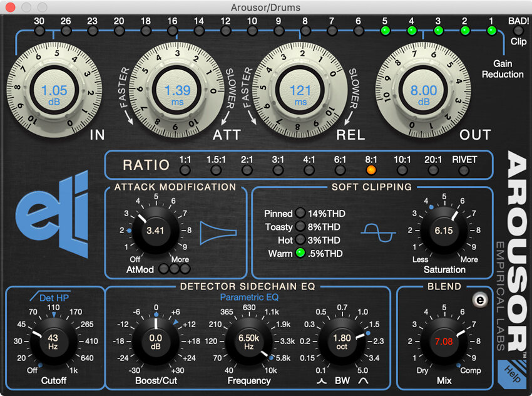This screenshot has width=532, height=396.
Task: Click the 121 ms release value readout
Action: (300, 95)
